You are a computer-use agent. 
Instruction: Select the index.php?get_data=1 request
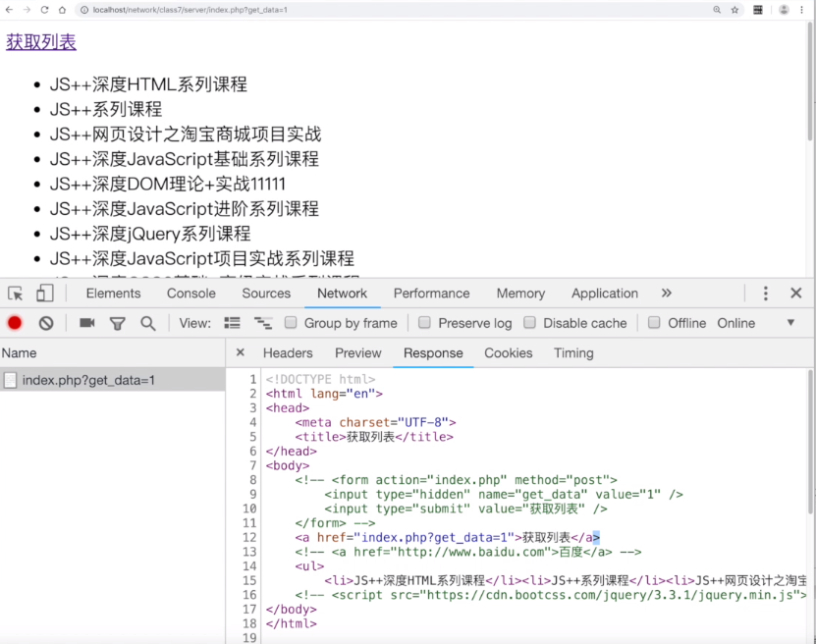click(x=112, y=380)
